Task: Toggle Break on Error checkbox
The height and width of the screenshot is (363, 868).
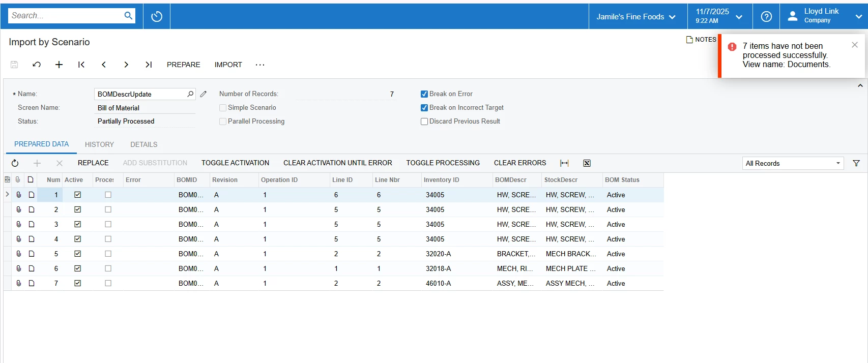Action: coord(424,94)
